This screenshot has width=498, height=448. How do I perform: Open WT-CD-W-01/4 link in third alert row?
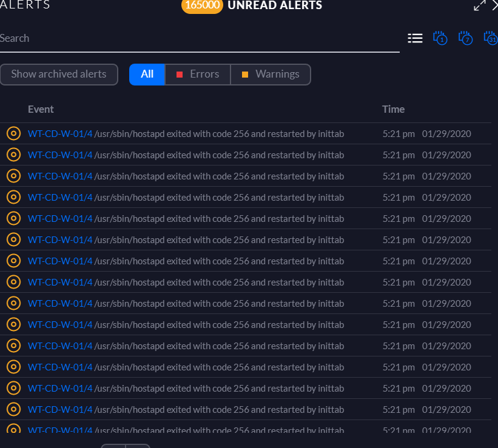60,176
